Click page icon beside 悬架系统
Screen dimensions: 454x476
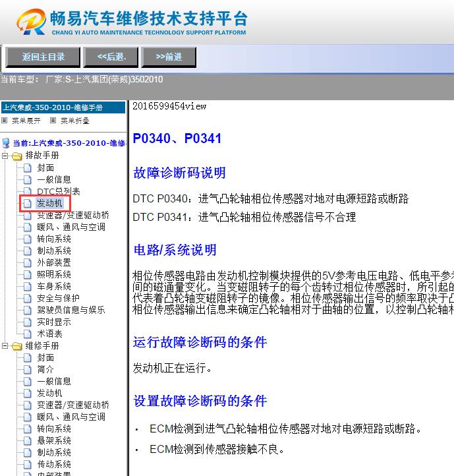(x=28, y=440)
